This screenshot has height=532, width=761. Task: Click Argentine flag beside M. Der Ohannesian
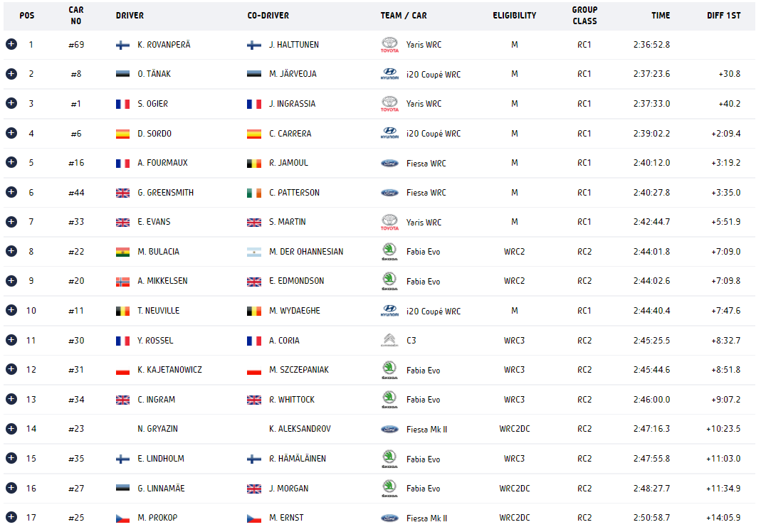[x=254, y=252]
